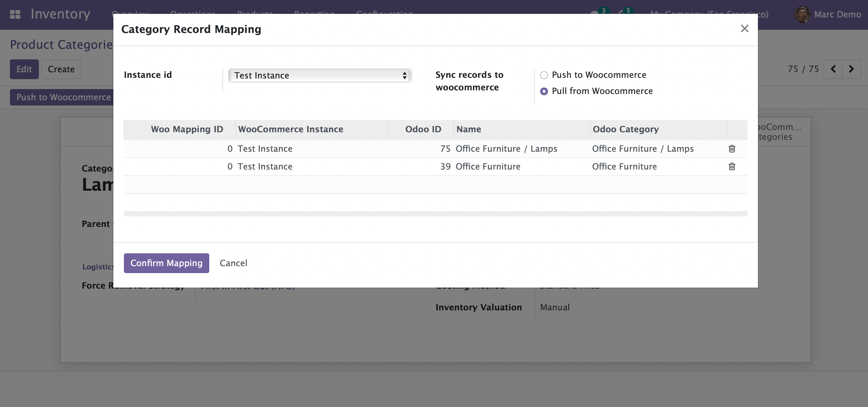Click Confirm Mapping button
Image resolution: width=868 pixels, height=407 pixels.
166,263
